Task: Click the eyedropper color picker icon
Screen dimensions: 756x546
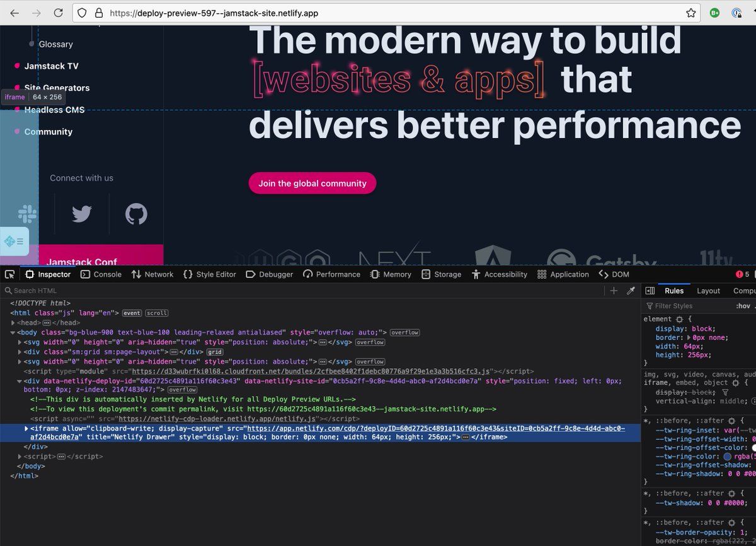Action: tap(631, 291)
